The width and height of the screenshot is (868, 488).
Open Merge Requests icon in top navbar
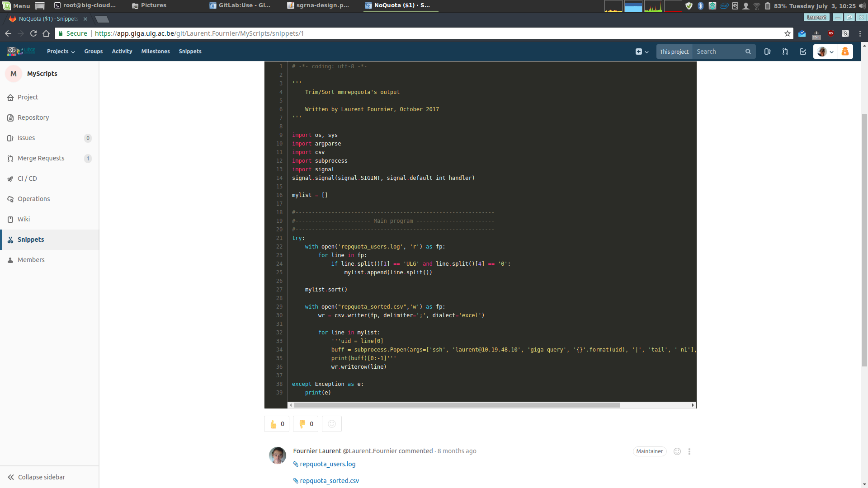click(785, 52)
